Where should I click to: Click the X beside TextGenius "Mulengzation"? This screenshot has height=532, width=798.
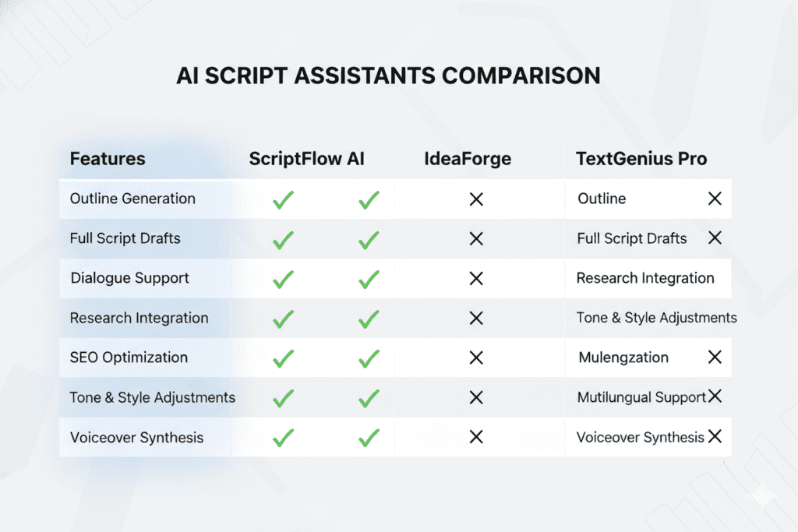(715, 358)
